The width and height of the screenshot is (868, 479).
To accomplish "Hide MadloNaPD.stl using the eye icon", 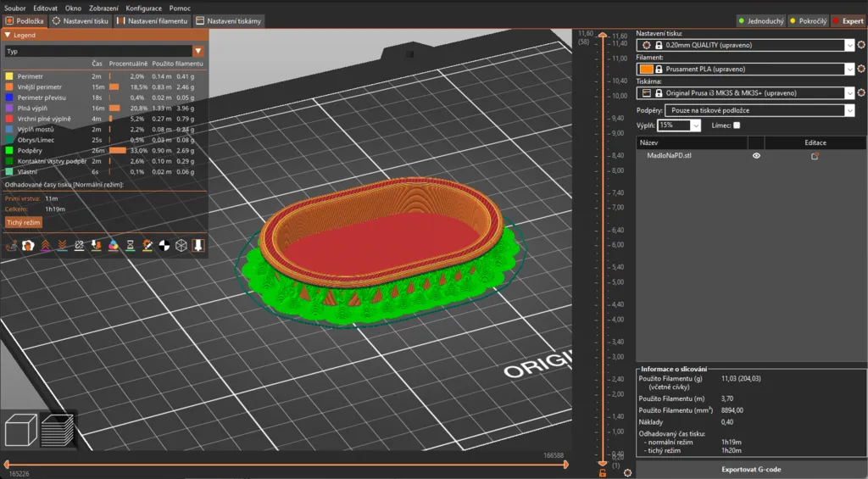I will point(756,156).
